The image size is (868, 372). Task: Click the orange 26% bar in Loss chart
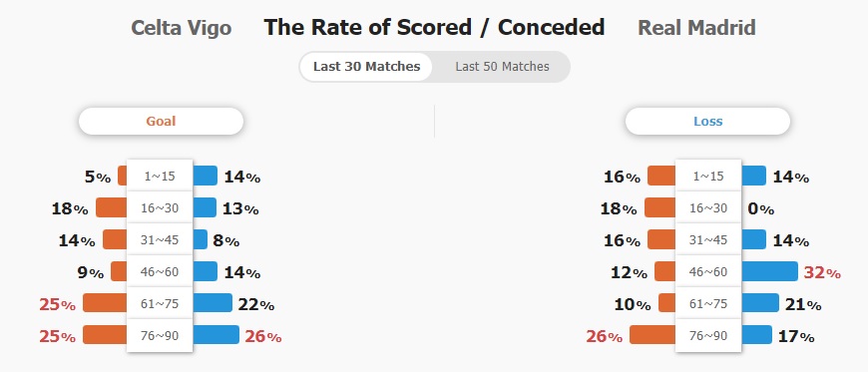pos(652,335)
